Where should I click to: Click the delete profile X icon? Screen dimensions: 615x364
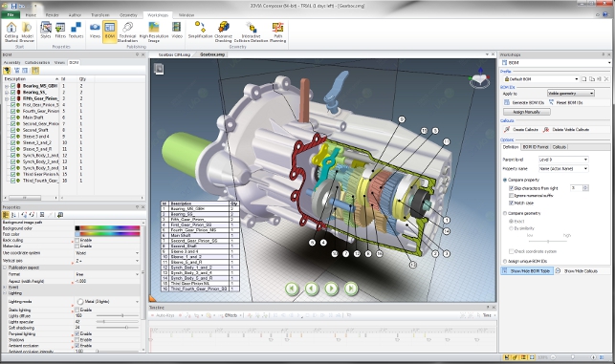[x=606, y=78]
